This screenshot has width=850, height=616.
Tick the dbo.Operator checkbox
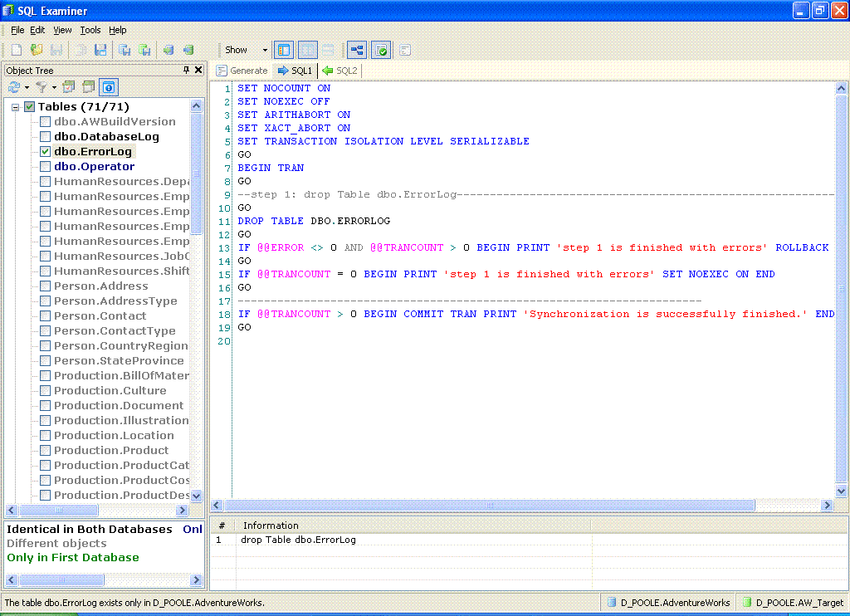coord(46,167)
